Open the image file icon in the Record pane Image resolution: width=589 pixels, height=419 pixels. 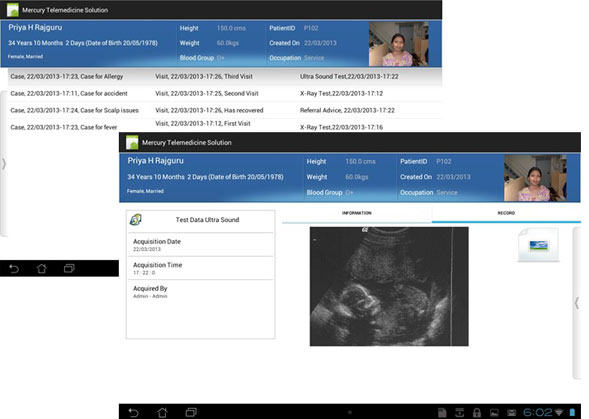pos(538,245)
